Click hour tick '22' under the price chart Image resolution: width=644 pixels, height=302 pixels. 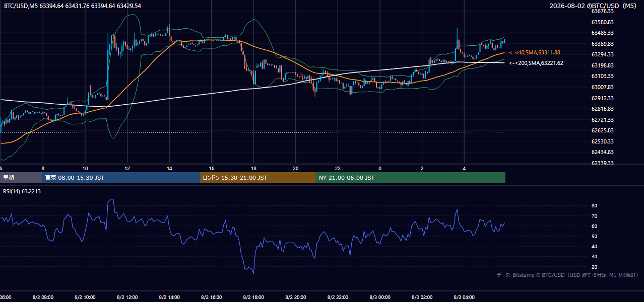[x=338, y=168]
